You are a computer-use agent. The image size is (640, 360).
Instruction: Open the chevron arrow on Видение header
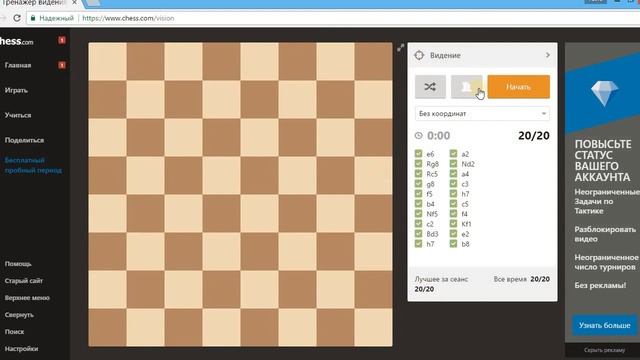coord(548,55)
